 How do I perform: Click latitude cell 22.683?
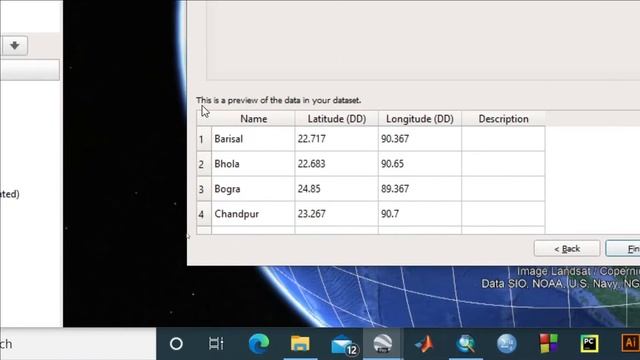tap(336, 164)
